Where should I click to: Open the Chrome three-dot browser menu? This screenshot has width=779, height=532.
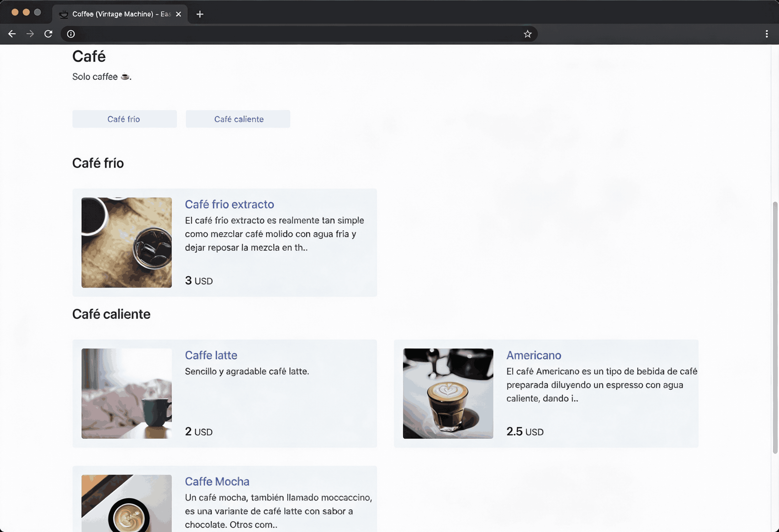coord(767,34)
